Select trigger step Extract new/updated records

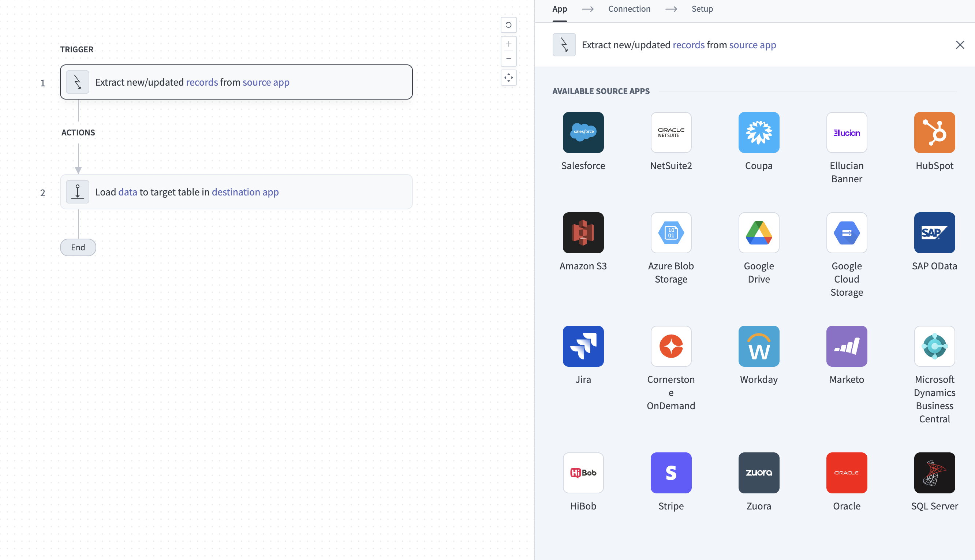point(236,82)
